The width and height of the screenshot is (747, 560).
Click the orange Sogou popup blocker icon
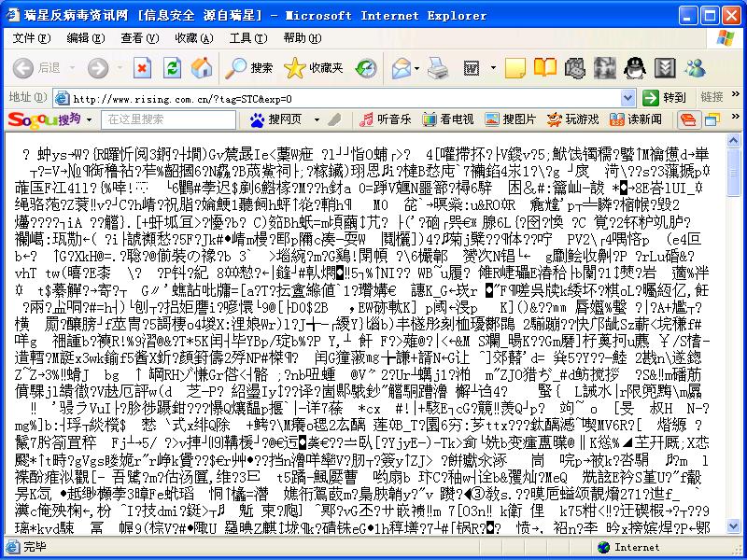[688, 119]
